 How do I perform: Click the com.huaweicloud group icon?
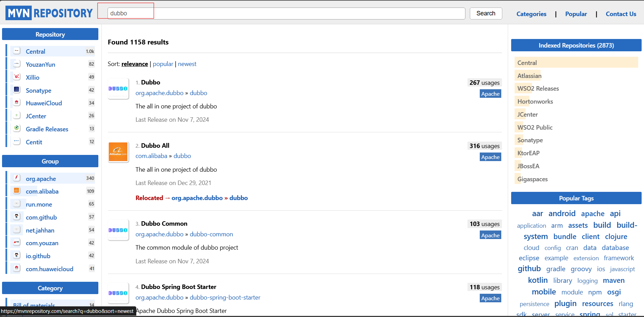[17, 268]
